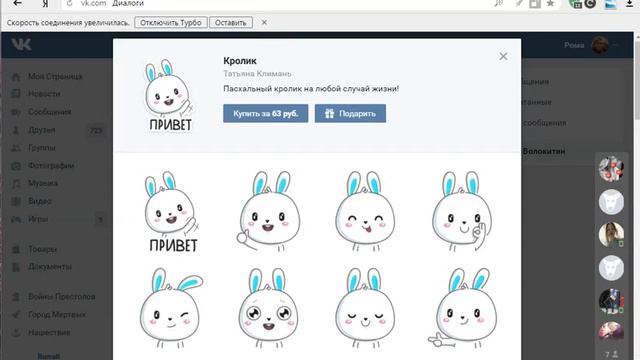The width and height of the screenshot is (640, 360).
Task: Click the VK logo in header
Action: (x=21, y=44)
